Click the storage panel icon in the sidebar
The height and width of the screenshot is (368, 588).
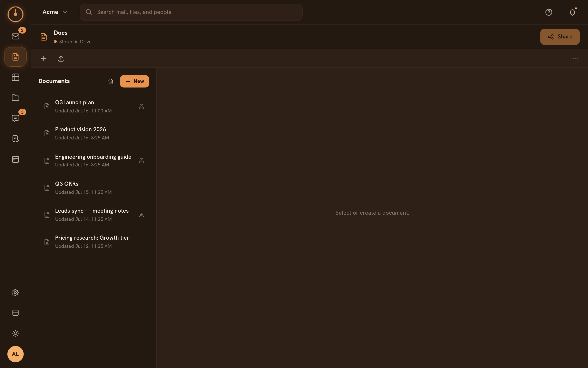pyautogui.click(x=15, y=313)
